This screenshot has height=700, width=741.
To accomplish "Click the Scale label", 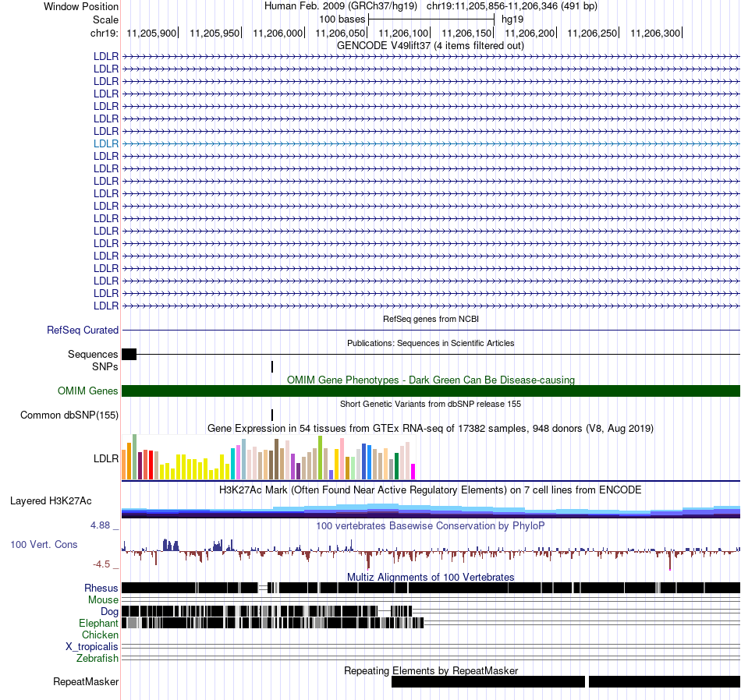I will tap(105, 19).
